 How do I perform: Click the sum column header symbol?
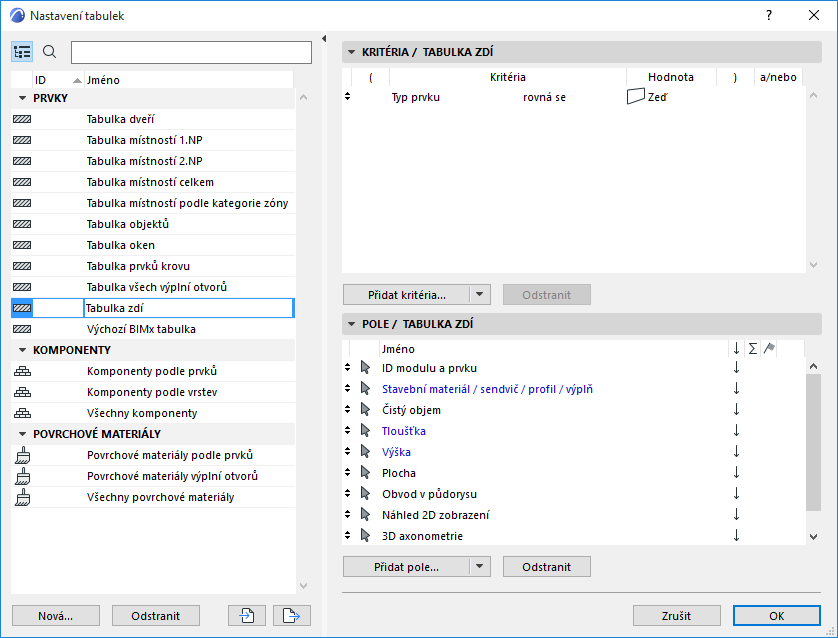pos(752,348)
